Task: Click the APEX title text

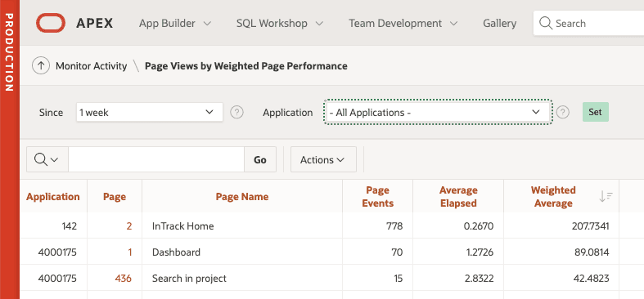Action: [94, 24]
